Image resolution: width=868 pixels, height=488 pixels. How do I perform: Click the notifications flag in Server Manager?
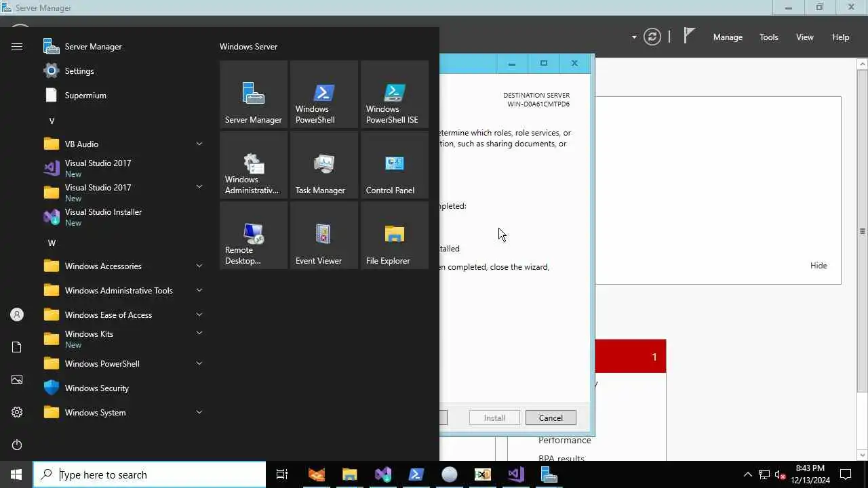click(689, 36)
